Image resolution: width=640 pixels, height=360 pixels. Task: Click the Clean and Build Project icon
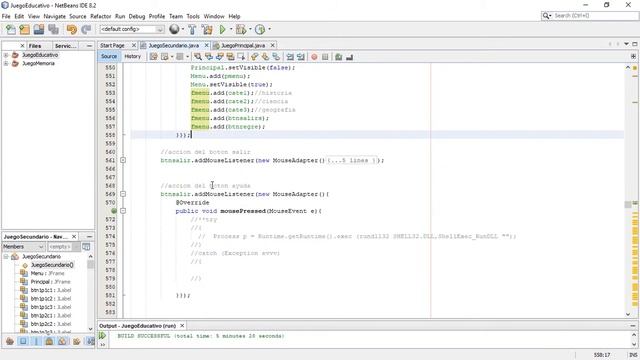[207, 29]
